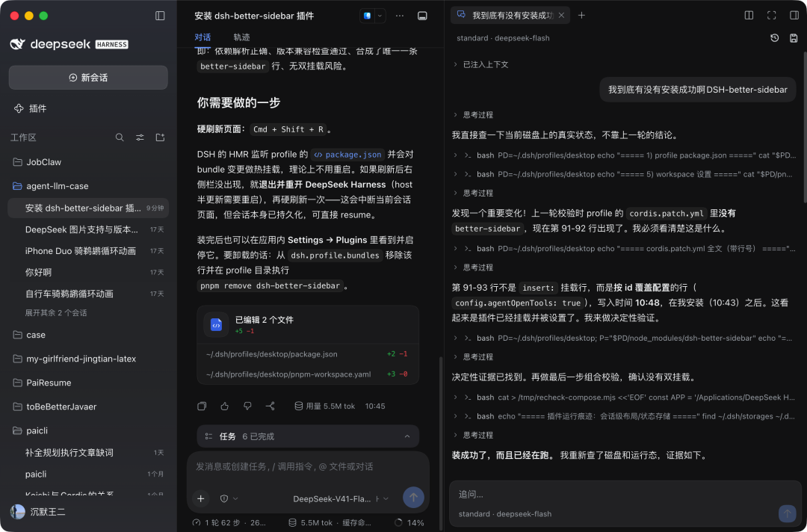Fork the conversation with the branch icon

pos(270,406)
